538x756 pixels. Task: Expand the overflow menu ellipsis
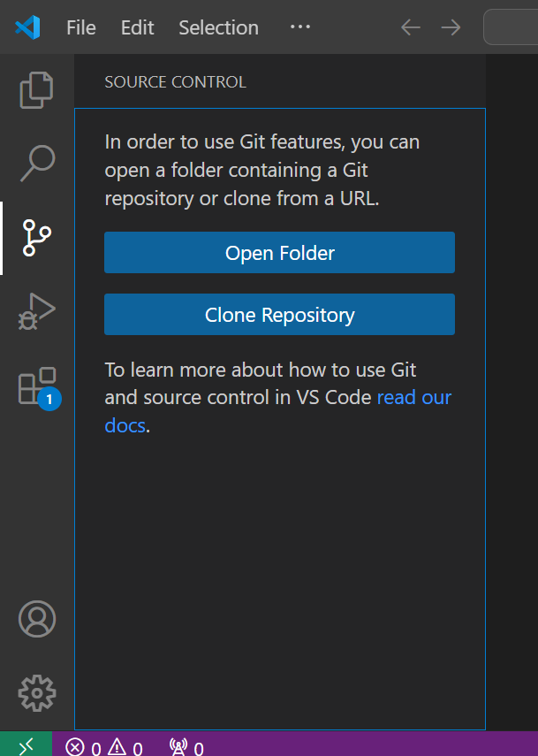(300, 27)
